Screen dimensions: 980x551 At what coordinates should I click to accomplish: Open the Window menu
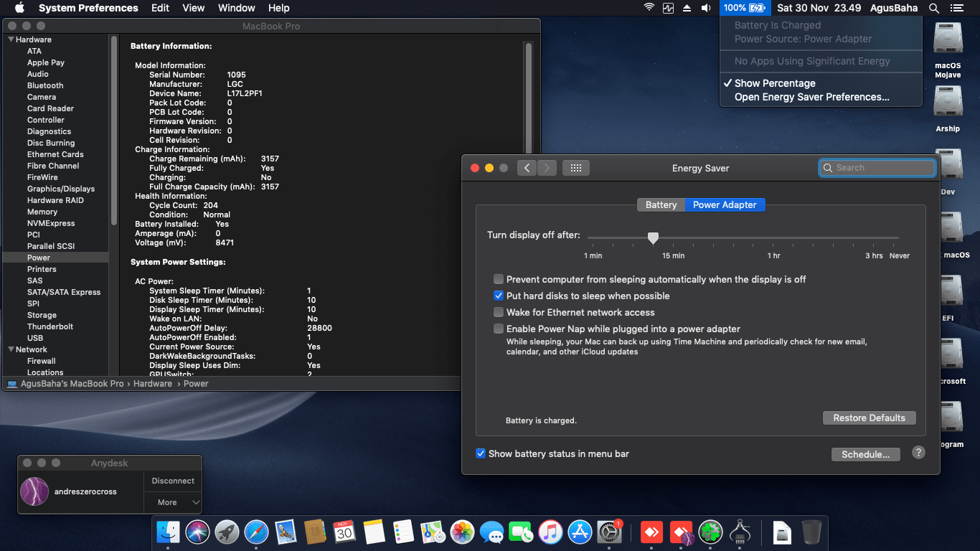click(x=236, y=8)
